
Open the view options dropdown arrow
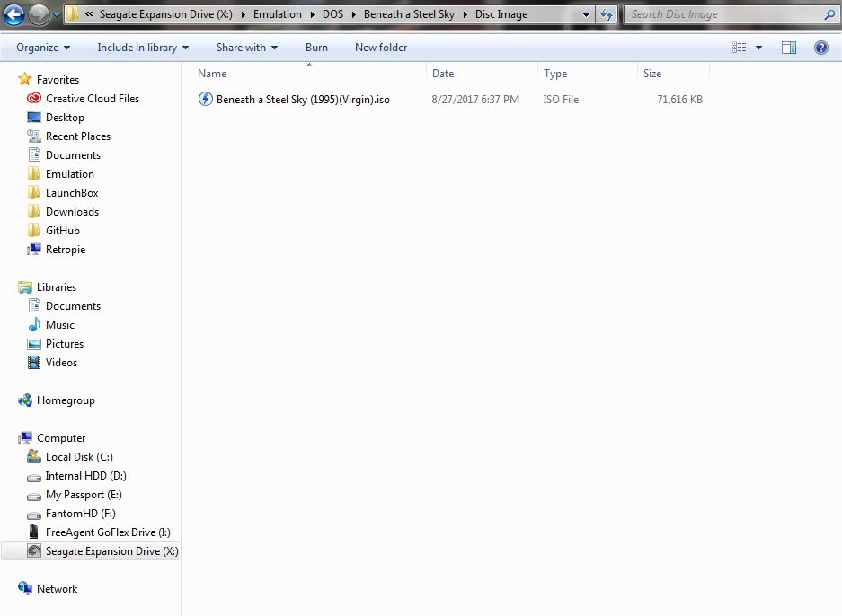(758, 48)
